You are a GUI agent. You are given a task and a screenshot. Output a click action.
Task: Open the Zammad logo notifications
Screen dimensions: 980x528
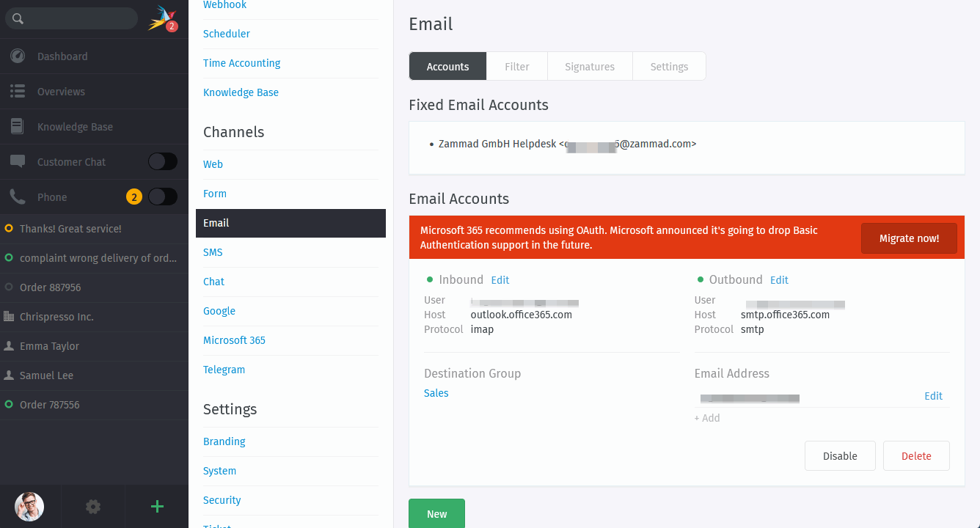coord(162,18)
